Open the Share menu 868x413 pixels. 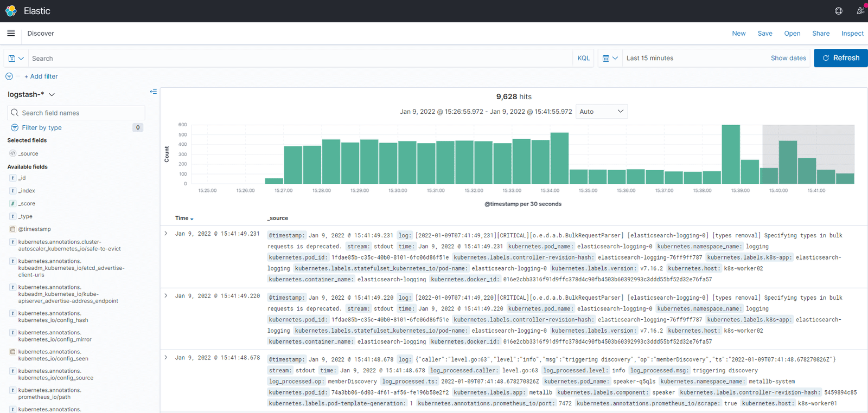[x=821, y=34]
